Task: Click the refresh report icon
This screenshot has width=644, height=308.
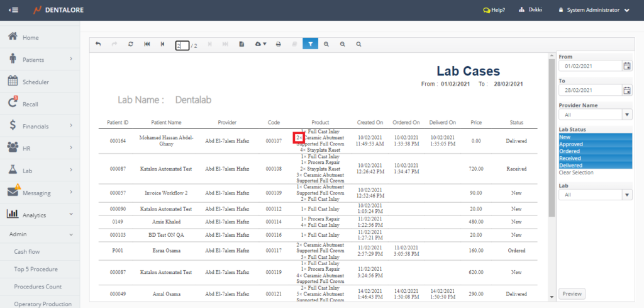Action: [x=130, y=44]
